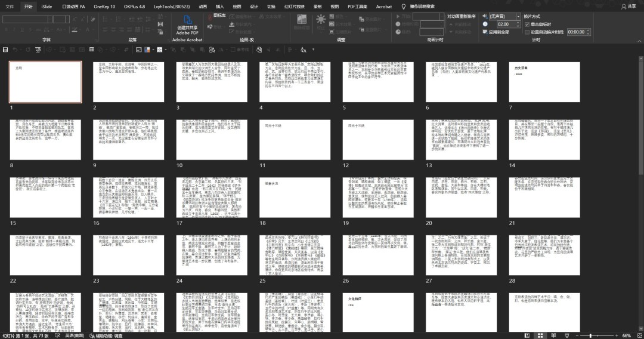This screenshot has width=644, height=339.
Task: Click the zoom in plus icon
Action: [616, 335]
